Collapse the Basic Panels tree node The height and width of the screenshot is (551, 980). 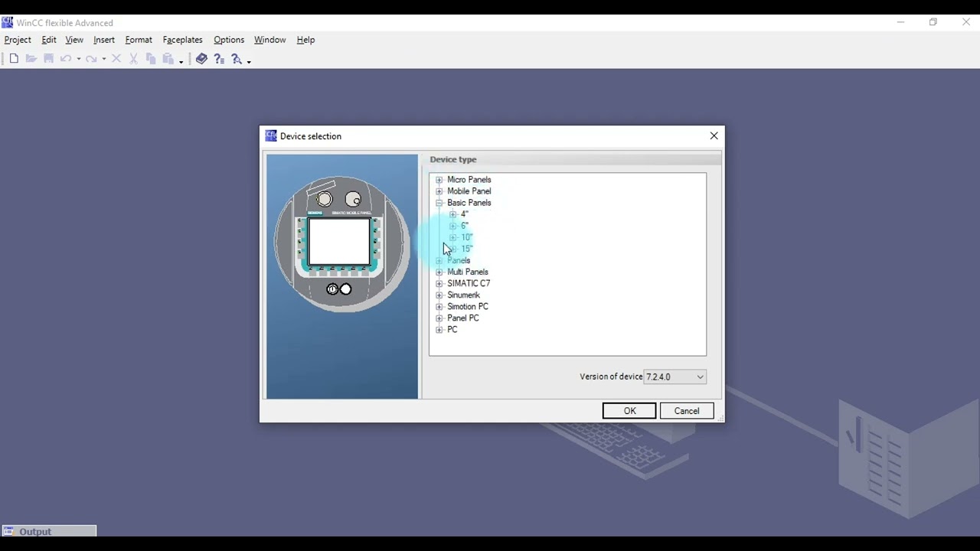(x=439, y=203)
